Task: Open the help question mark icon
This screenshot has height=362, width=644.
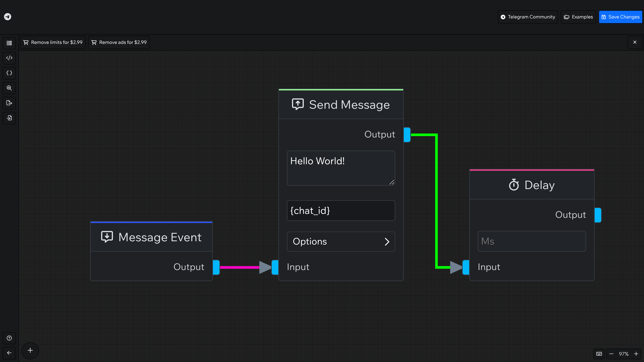Action: 9,338
